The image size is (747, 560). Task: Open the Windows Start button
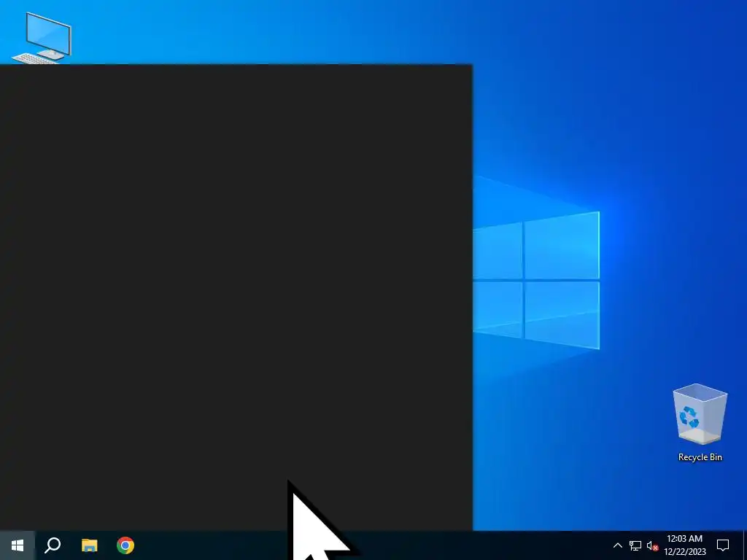(x=18, y=545)
